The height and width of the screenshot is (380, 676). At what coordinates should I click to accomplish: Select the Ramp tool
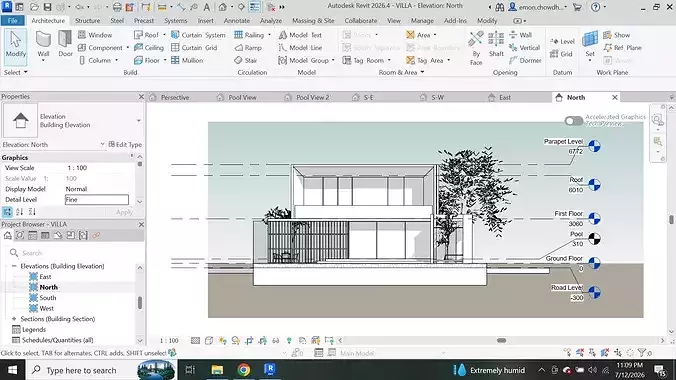pyautogui.click(x=248, y=47)
